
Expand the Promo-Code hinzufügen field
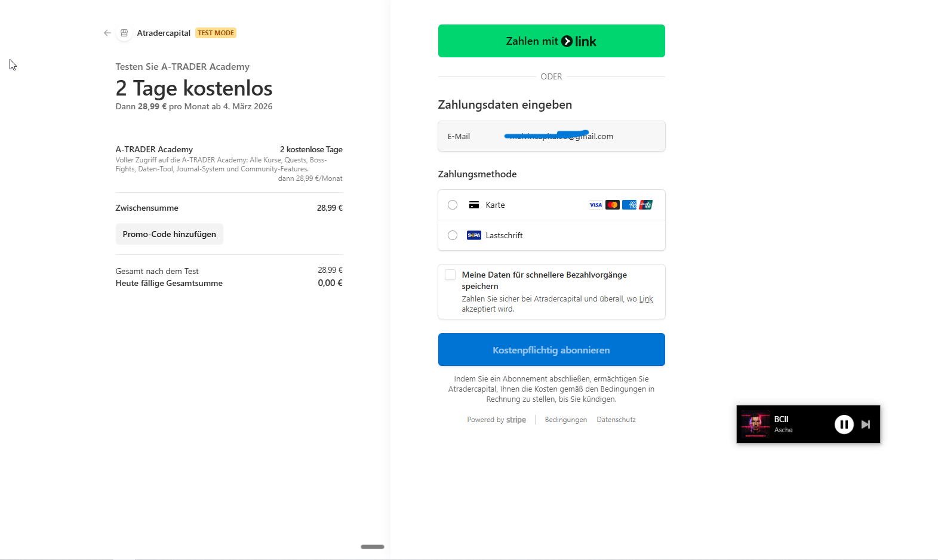click(169, 234)
